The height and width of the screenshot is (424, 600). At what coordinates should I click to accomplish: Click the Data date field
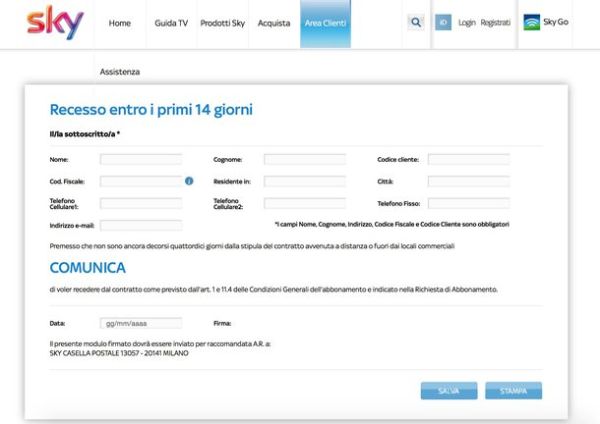point(141,323)
